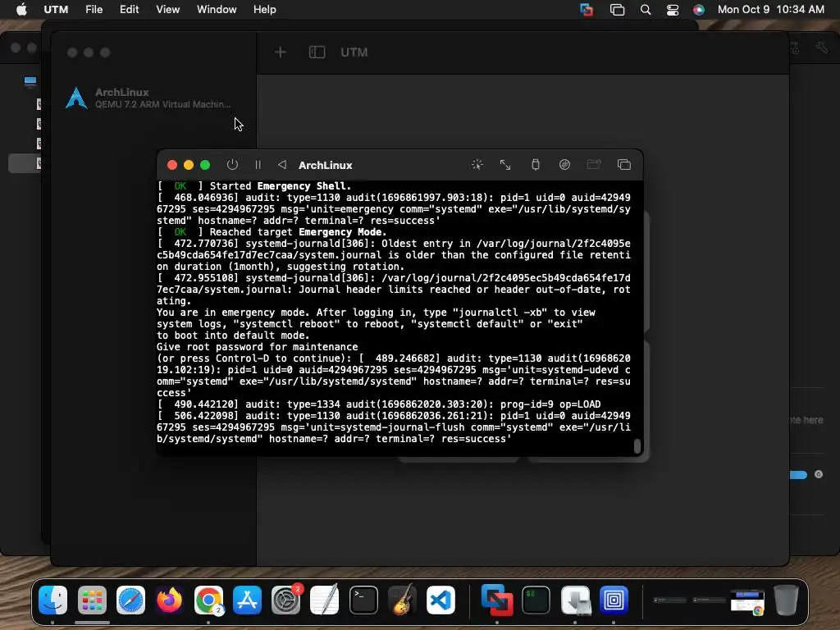This screenshot has width=840, height=630.
Task: Open the dark terminal app with $ prompt in Dock
Action: [536, 600]
